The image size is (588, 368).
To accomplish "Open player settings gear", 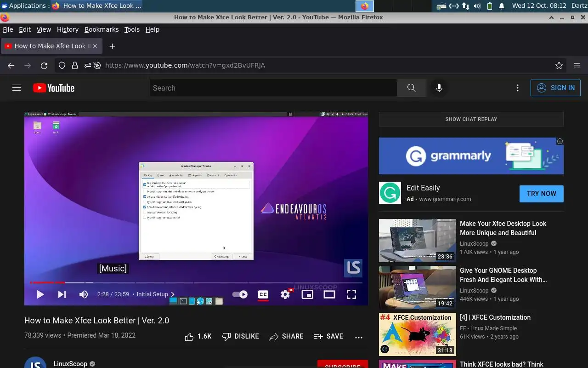I will point(285,294).
